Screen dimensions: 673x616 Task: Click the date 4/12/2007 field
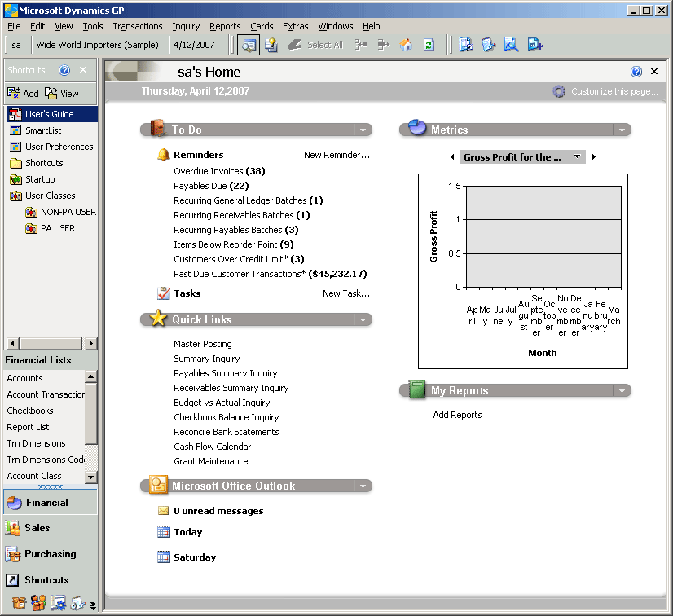tap(194, 45)
